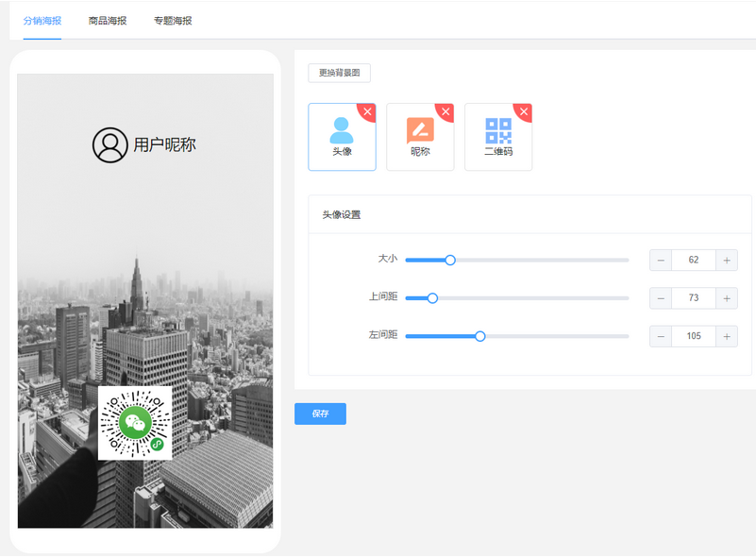The width and height of the screenshot is (756, 557).
Task: Click the 左间距 number input field
Action: coord(694,336)
